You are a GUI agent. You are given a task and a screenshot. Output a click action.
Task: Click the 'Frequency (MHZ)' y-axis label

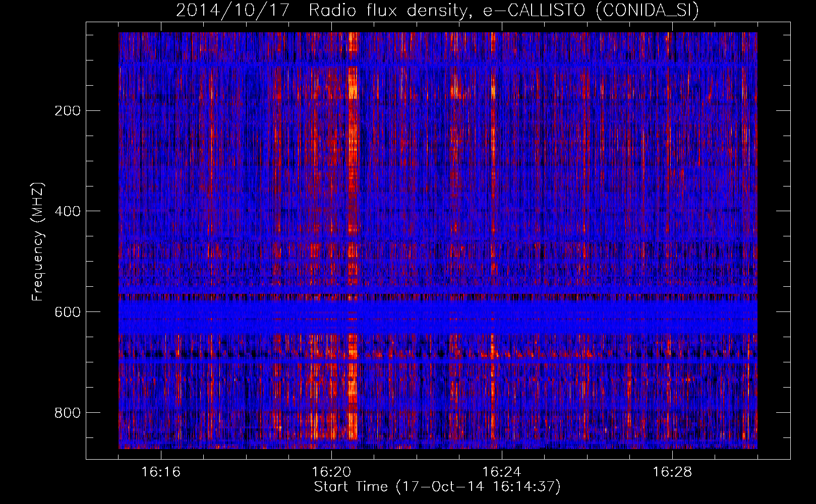[x=38, y=242]
